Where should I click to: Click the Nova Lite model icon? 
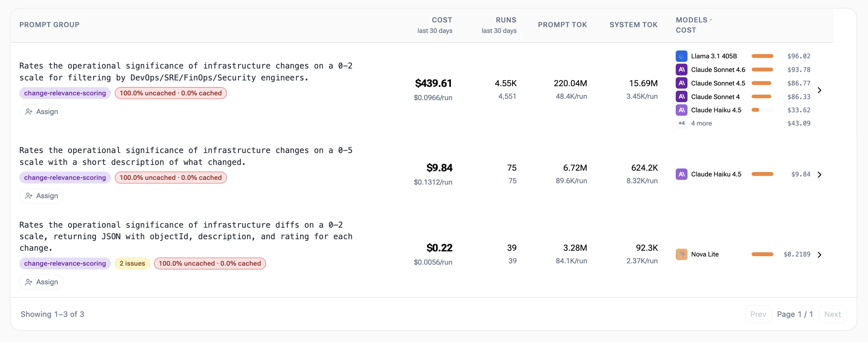coord(681,254)
